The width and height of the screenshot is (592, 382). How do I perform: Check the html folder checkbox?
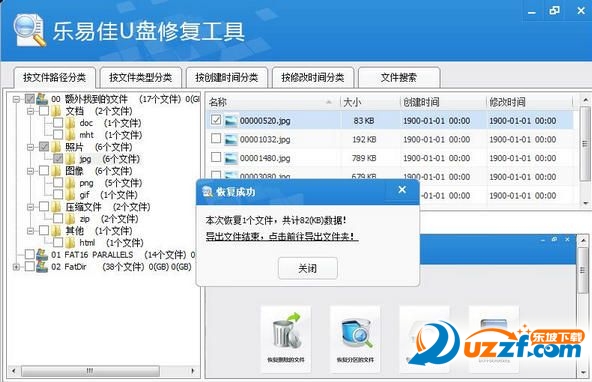tap(58, 242)
